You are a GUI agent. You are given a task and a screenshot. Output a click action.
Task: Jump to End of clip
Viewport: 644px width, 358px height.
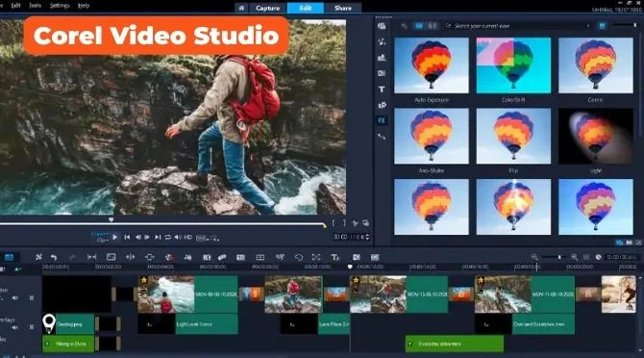[158, 237]
